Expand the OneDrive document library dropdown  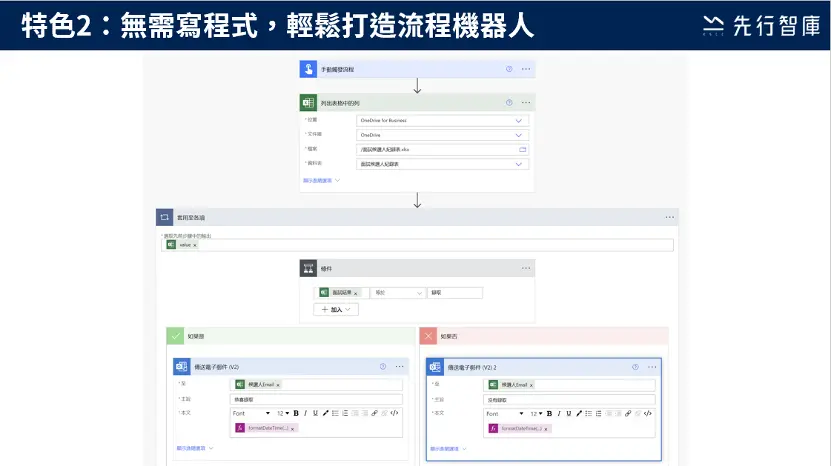[x=518, y=135]
